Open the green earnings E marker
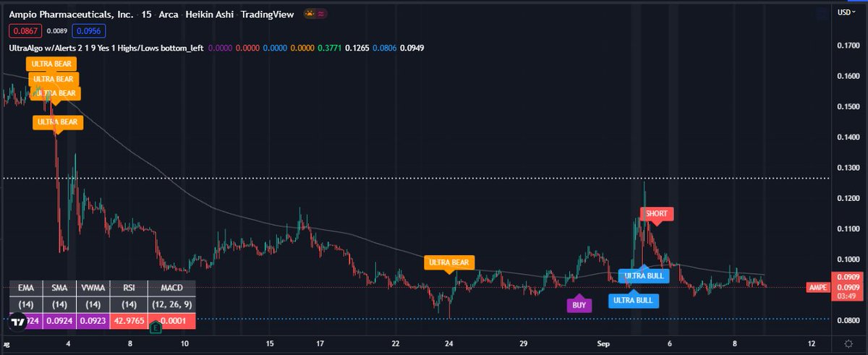Viewport: 868px width, 355px height. coord(154,328)
